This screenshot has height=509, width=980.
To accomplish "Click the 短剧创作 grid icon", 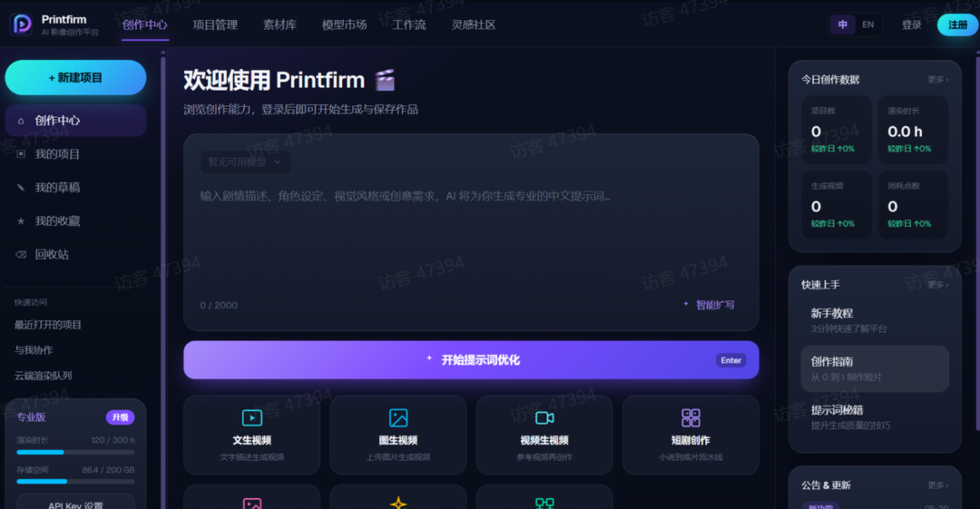I will [691, 417].
